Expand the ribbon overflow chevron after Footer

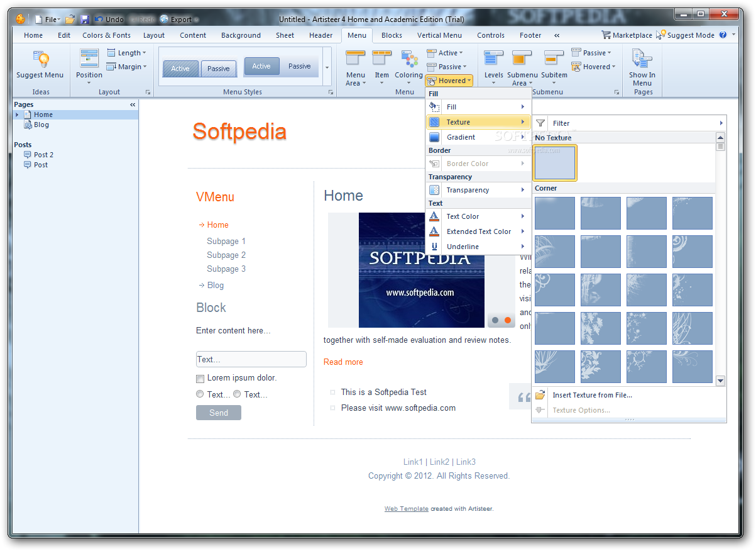click(557, 35)
